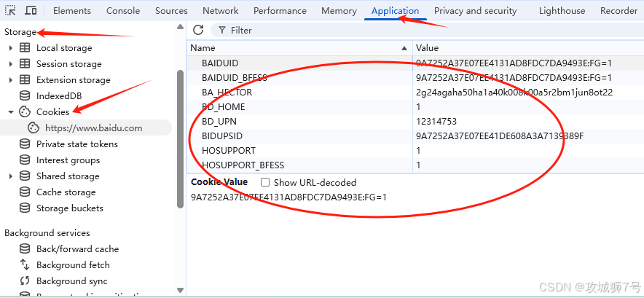Click the sidebar scroll down arrow
The height and width of the screenshot is (298, 644).
point(180,290)
